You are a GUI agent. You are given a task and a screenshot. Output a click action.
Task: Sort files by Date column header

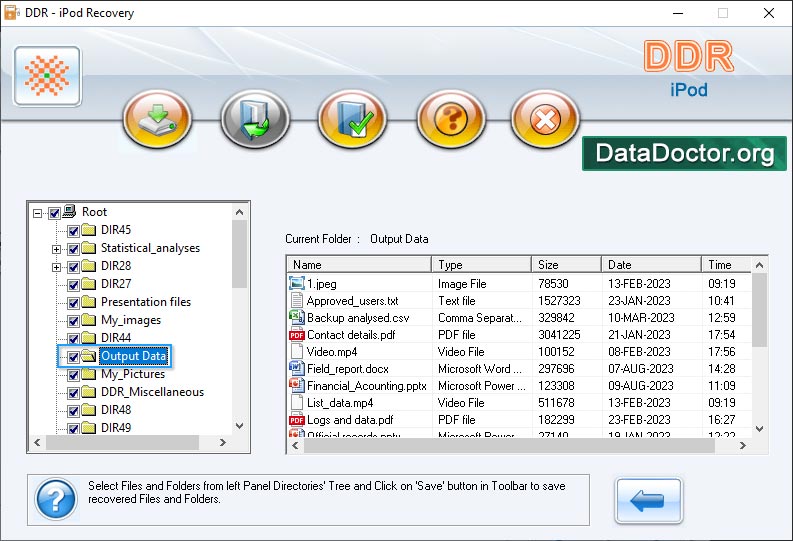tap(651, 264)
